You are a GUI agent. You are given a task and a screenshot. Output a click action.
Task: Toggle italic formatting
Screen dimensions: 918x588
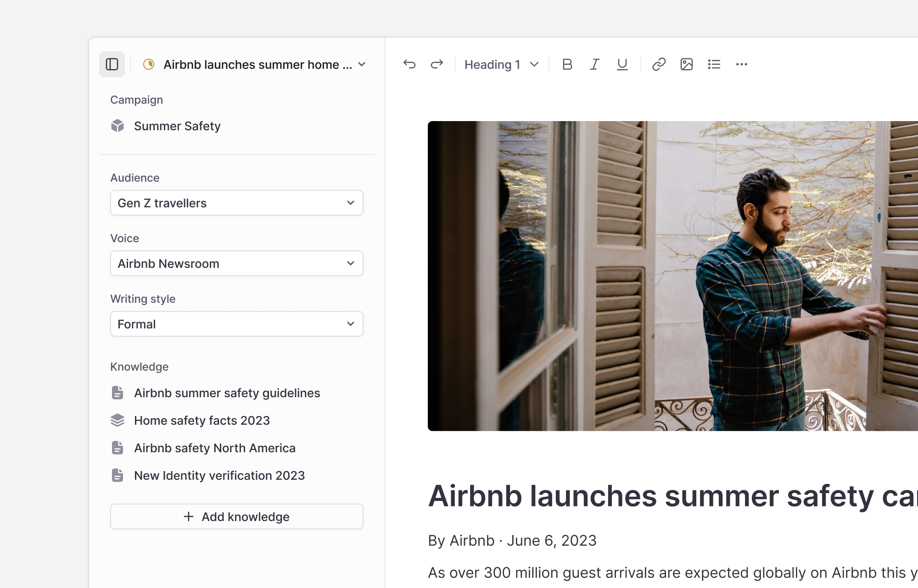click(595, 64)
